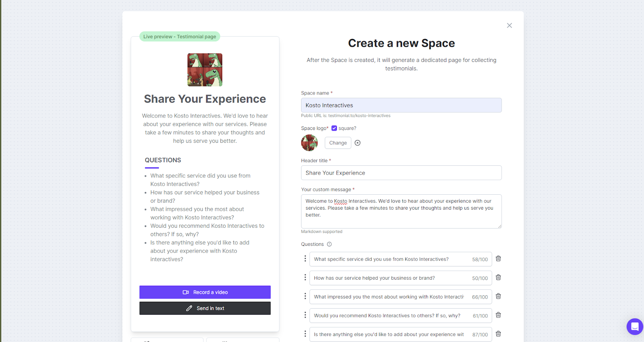Click the 66/100 character counter
644x342 pixels.
click(480, 297)
